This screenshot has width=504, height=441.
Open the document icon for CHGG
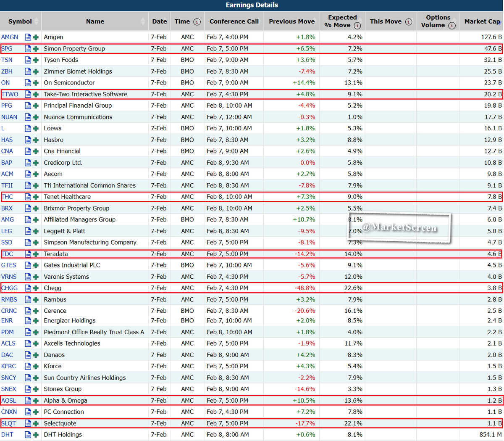point(28,288)
